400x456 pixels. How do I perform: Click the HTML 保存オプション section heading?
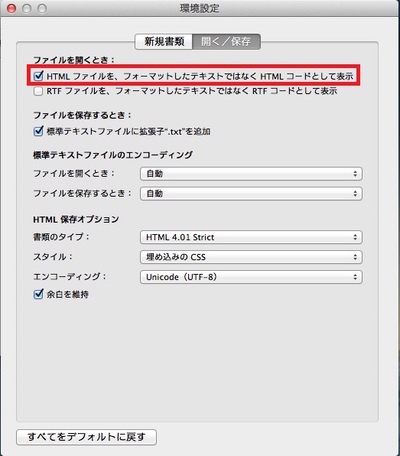point(76,219)
